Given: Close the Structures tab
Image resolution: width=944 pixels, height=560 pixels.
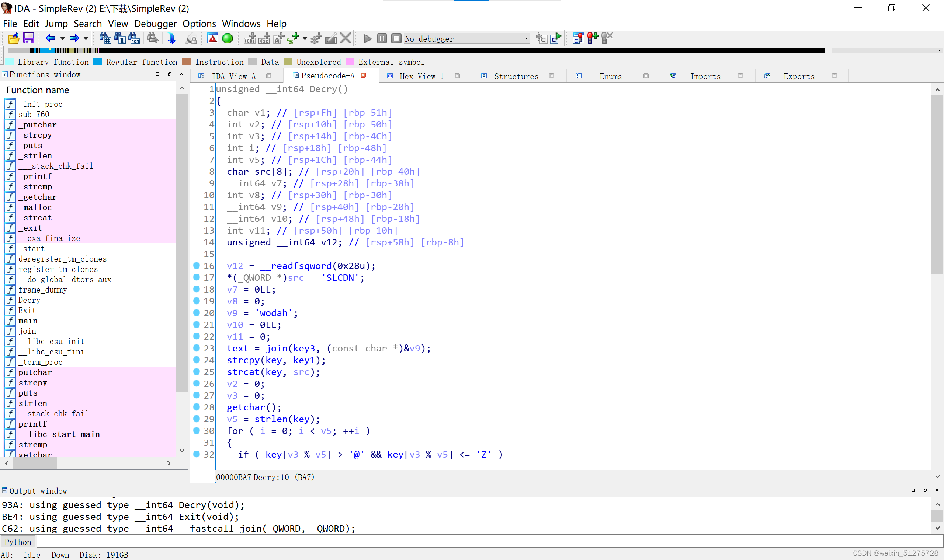Looking at the screenshot, I should (552, 76).
